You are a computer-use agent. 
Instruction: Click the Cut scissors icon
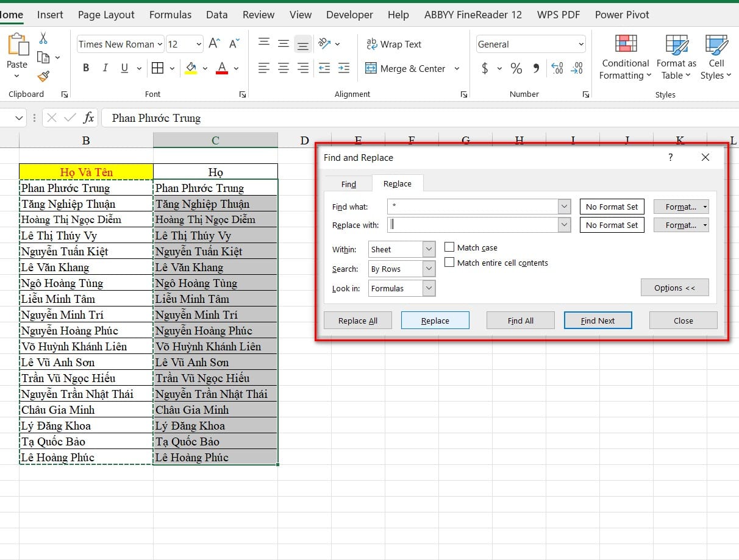pyautogui.click(x=43, y=38)
